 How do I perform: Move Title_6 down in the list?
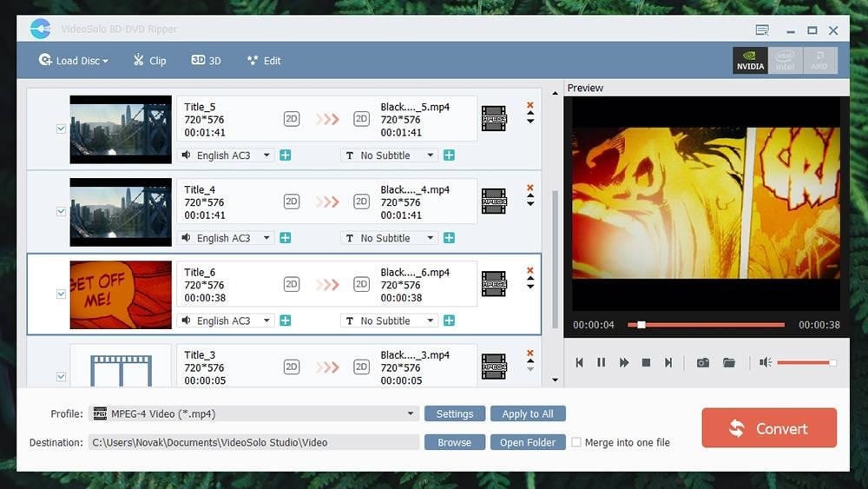pyautogui.click(x=530, y=287)
